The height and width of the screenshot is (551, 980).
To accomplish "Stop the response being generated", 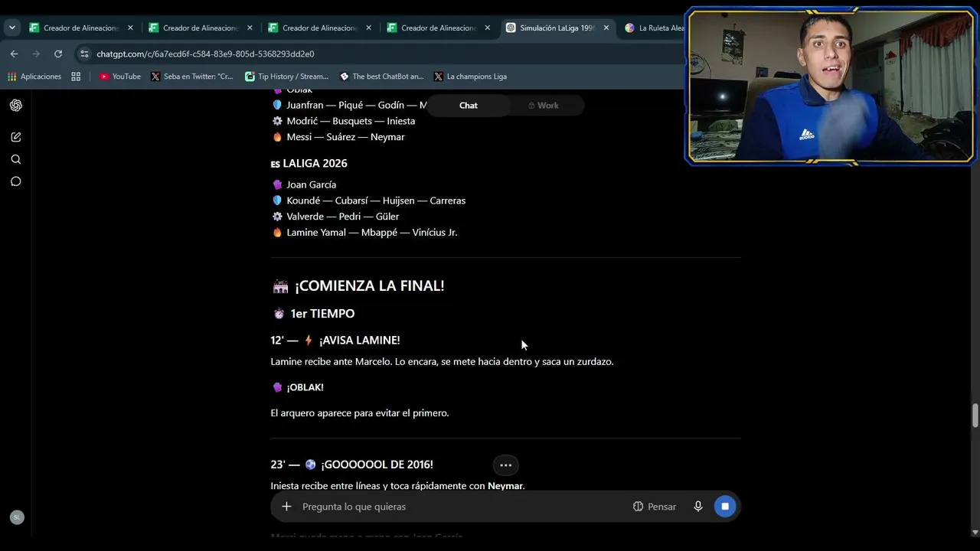I will (725, 507).
